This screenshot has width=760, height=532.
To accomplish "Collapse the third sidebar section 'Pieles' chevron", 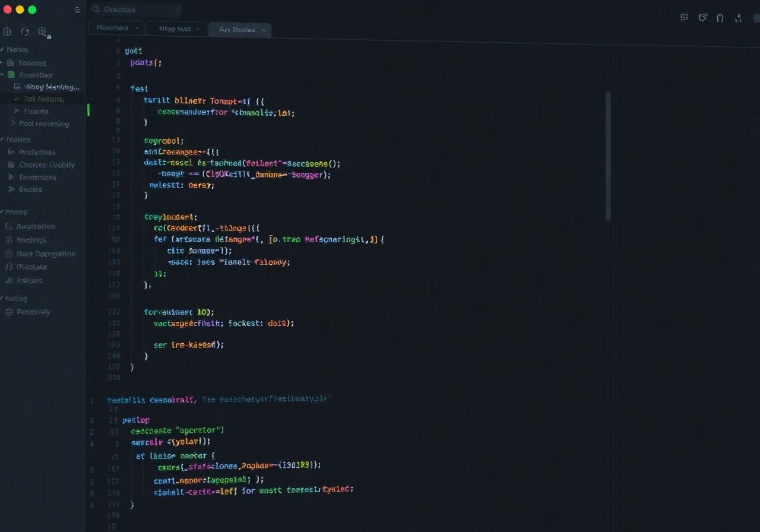I will 2,212.
